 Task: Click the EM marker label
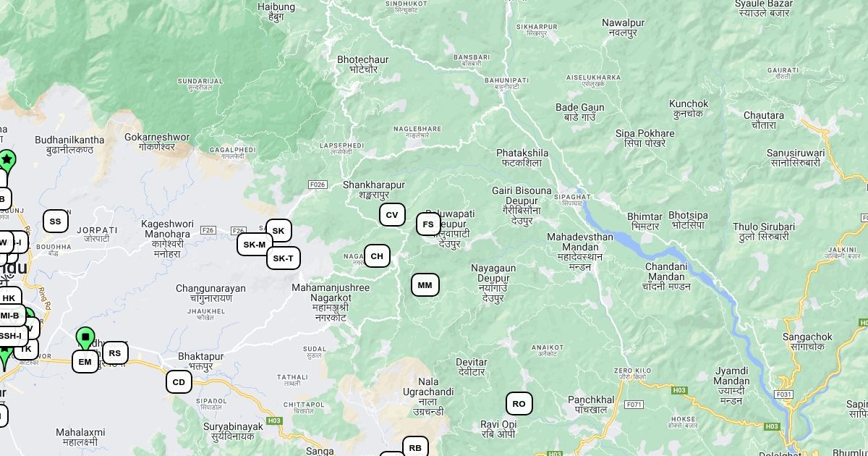click(85, 362)
